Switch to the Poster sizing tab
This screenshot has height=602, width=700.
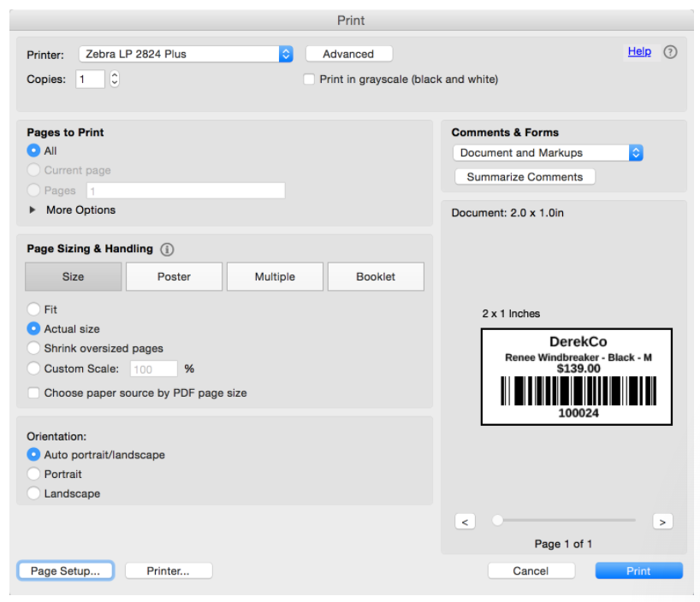point(174,277)
